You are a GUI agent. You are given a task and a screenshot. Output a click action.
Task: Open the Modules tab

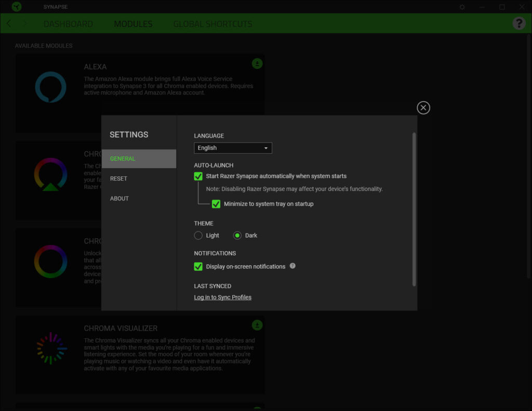[133, 24]
